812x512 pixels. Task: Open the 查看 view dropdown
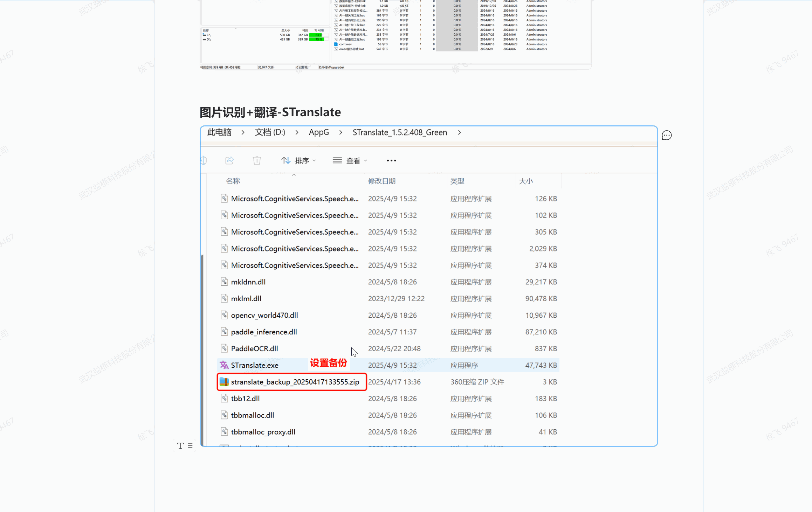pos(350,160)
